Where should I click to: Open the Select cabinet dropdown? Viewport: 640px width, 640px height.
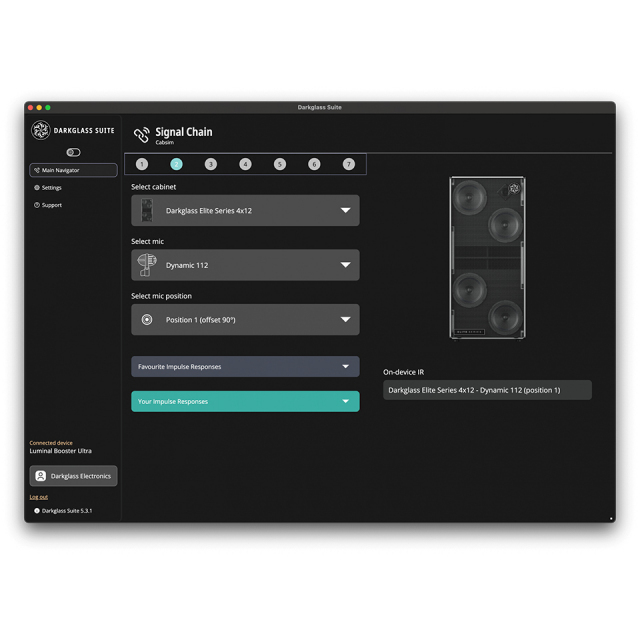[x=245, y=211]
